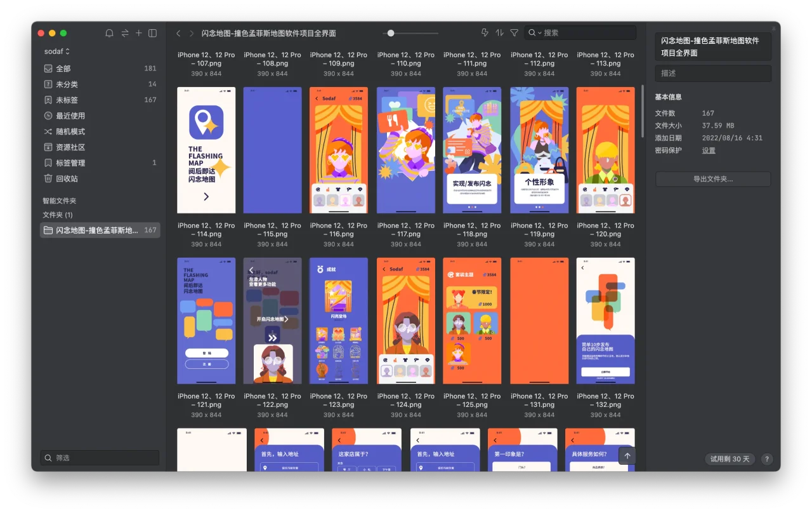
Task: Select thumbnail iPhone 12 Pro – 121.png
Action: [x=206, y=321]
